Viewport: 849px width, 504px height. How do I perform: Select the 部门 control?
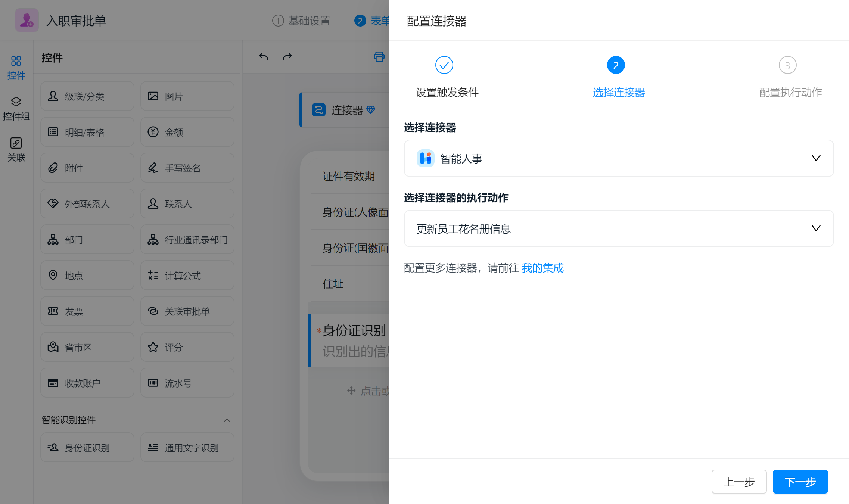pos(87,240)
